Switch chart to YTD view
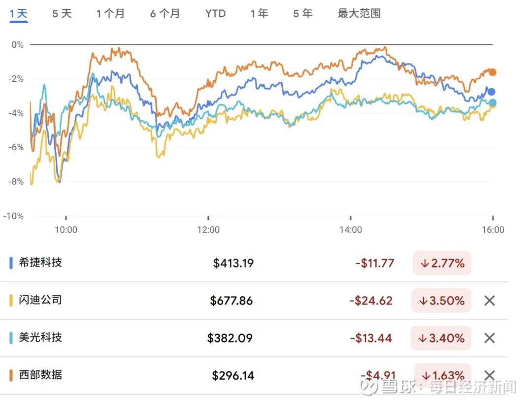This screenshot has height=403, width=532. tap(215, 13)
